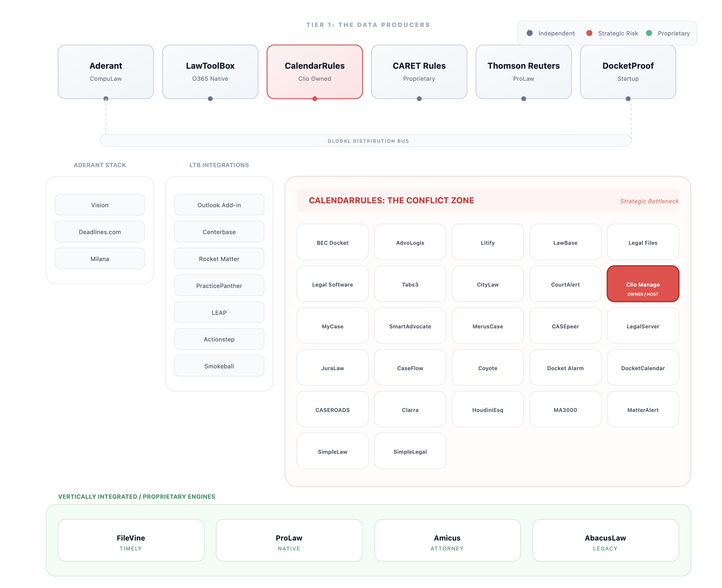Click the Docket Alarm tile
The width and height of the screenshot is (722, 588).
click(x=565, y=368)
